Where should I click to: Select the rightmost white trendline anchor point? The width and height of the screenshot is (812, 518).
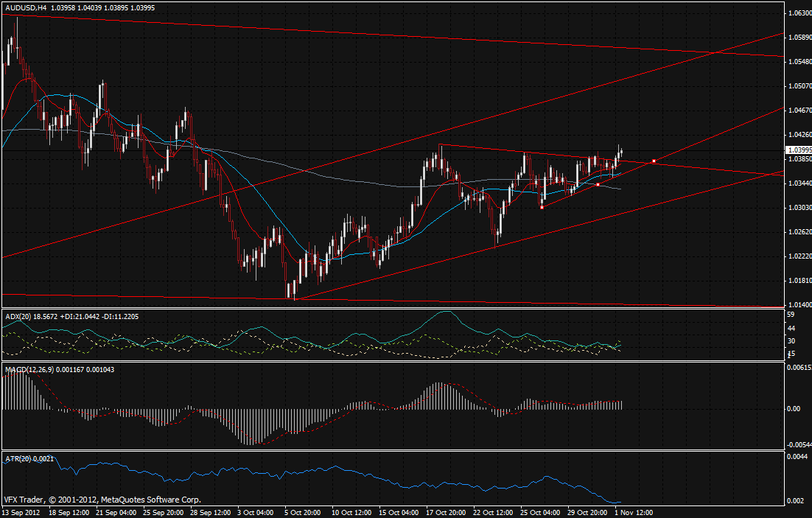[x=654, y=161]
